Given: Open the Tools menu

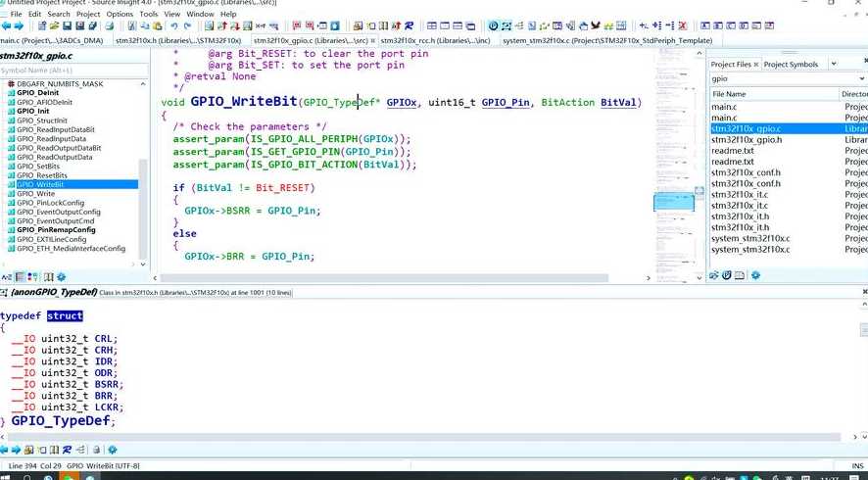Looking at the screenshot, I should [x=148, y=14].
